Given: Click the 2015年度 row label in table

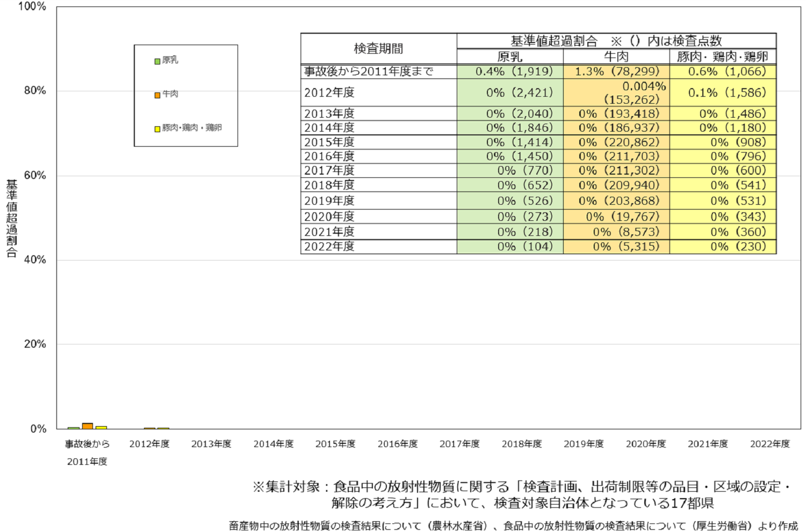Looking at the screenshot, I should coord(329,142).
